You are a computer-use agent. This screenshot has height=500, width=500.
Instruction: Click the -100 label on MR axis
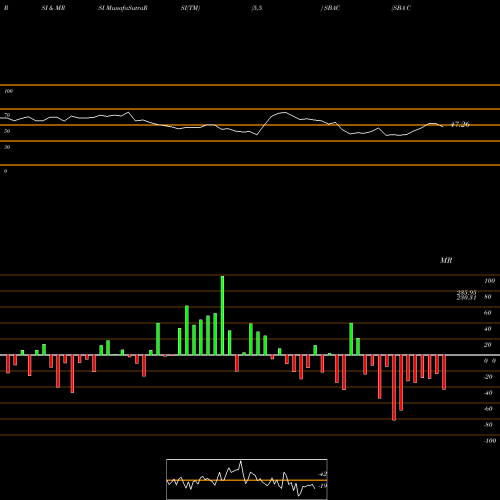coord(490,441)
